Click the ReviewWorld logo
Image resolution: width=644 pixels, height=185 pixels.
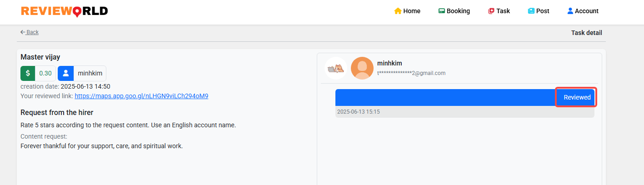65,11
